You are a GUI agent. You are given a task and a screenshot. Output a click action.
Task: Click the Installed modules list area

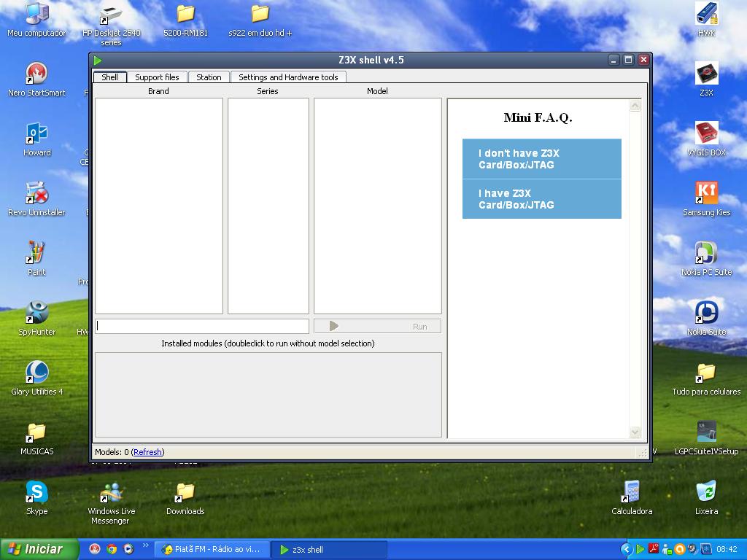tap(268, 394)
